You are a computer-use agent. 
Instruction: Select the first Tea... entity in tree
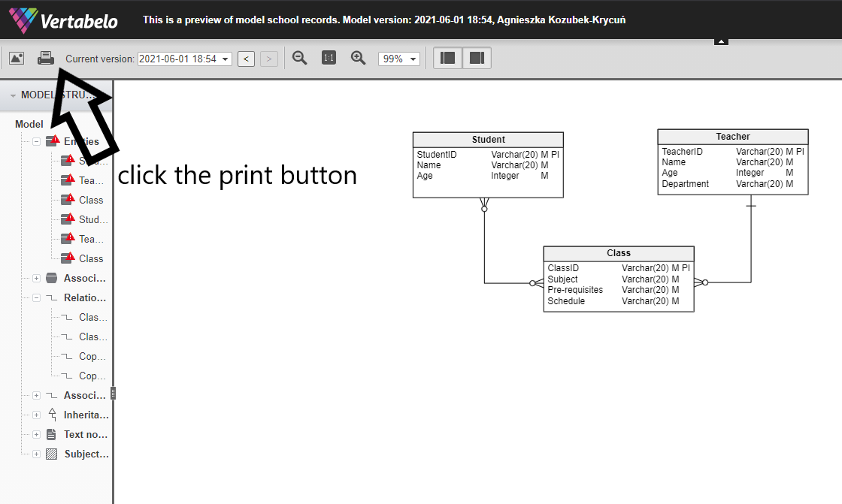tap(91, 180)
